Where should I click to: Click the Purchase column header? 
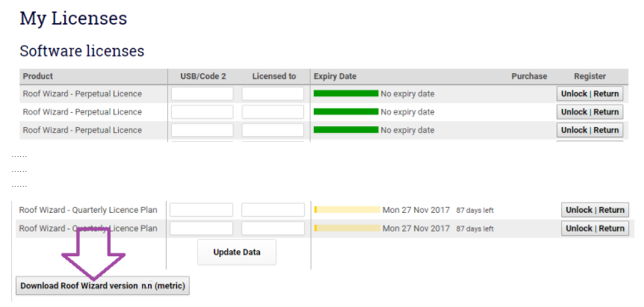529,76
